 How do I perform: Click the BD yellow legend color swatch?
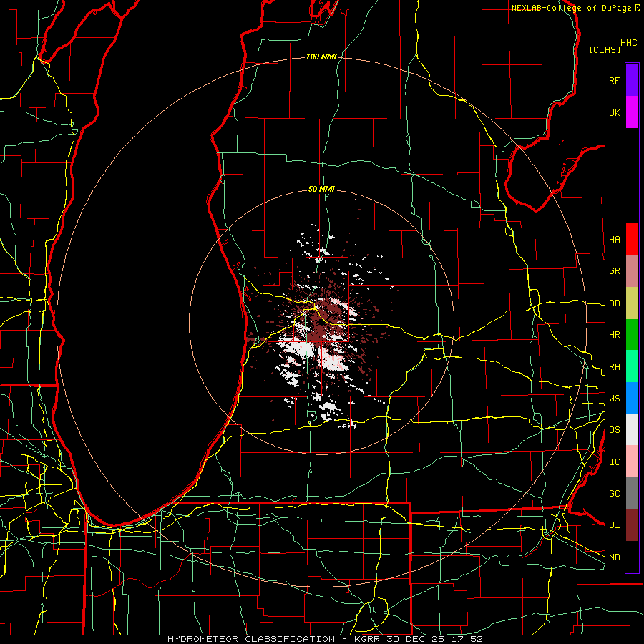pos(632,303)
